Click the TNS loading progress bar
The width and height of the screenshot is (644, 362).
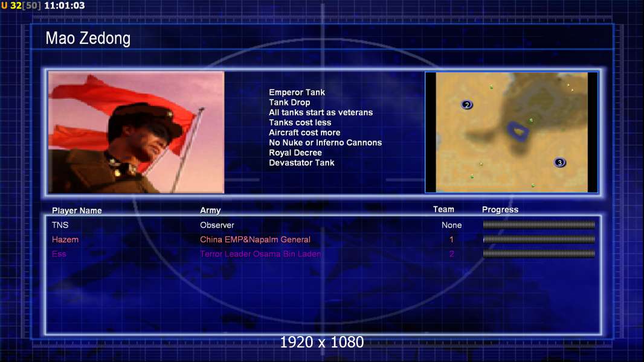pyautogui.click(x=539, y=224)
